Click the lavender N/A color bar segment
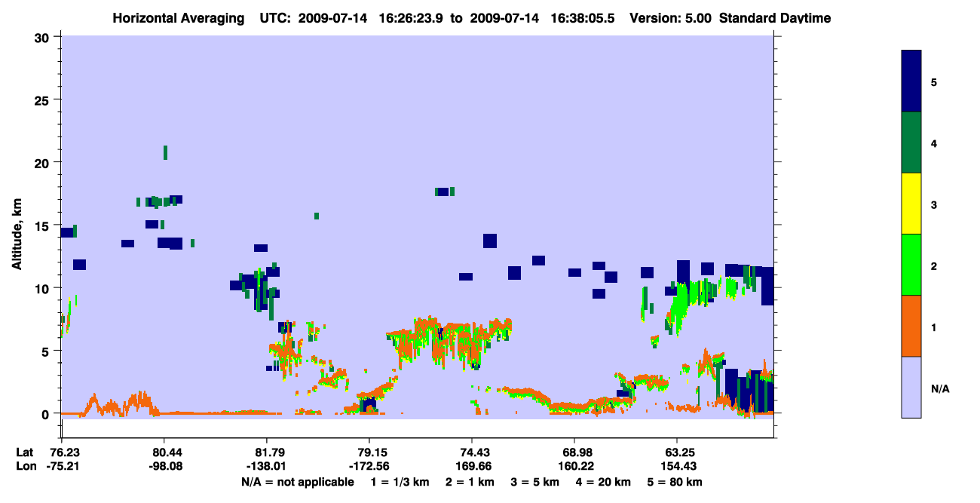The height and width of the screenshot is (503, 980). (x=911, y=387)
